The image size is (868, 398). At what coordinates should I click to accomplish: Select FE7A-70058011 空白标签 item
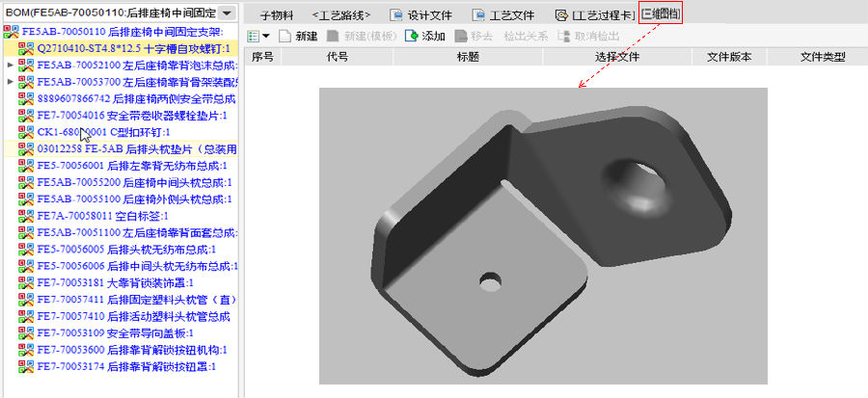coord(102,216)
